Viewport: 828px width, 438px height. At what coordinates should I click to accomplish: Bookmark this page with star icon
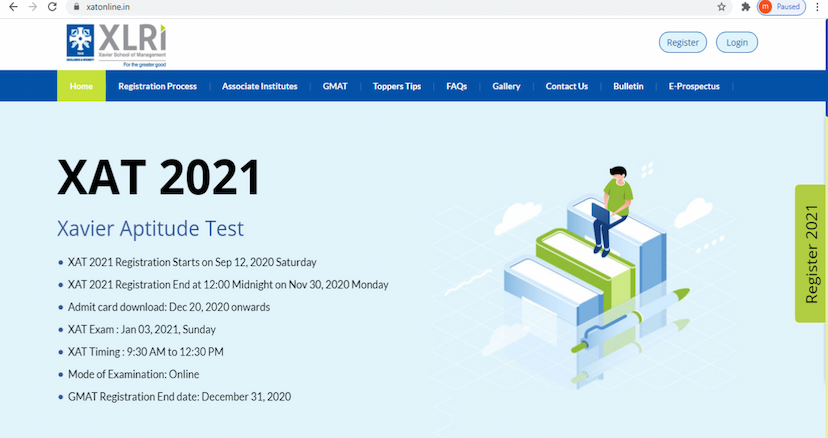click(x=721, y=7)
